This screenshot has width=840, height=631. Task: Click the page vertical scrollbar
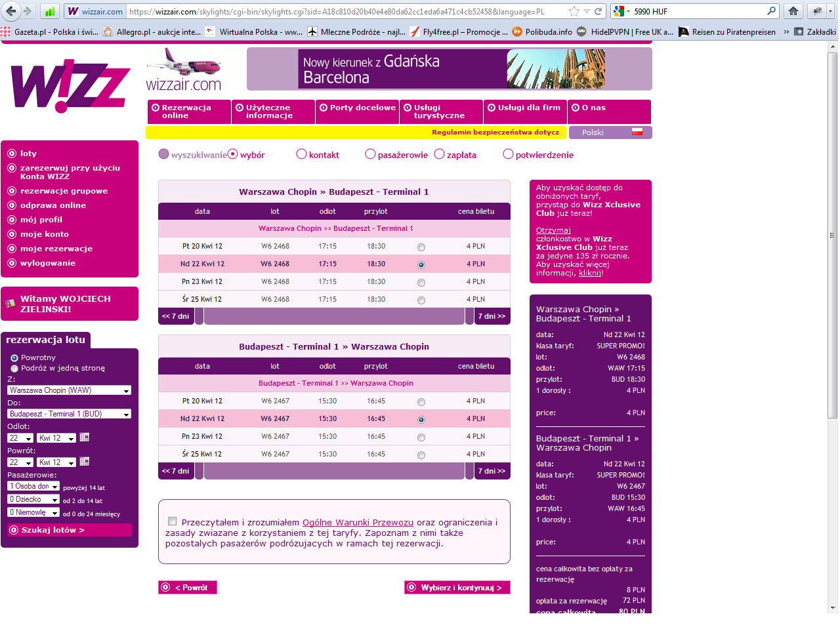point(833,235)
